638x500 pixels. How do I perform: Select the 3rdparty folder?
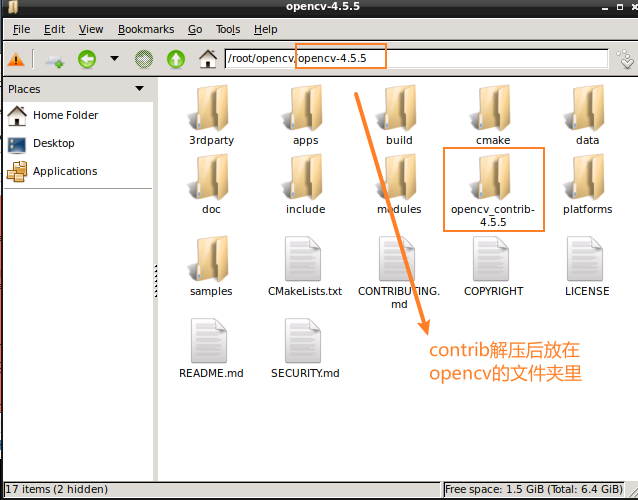211,110
